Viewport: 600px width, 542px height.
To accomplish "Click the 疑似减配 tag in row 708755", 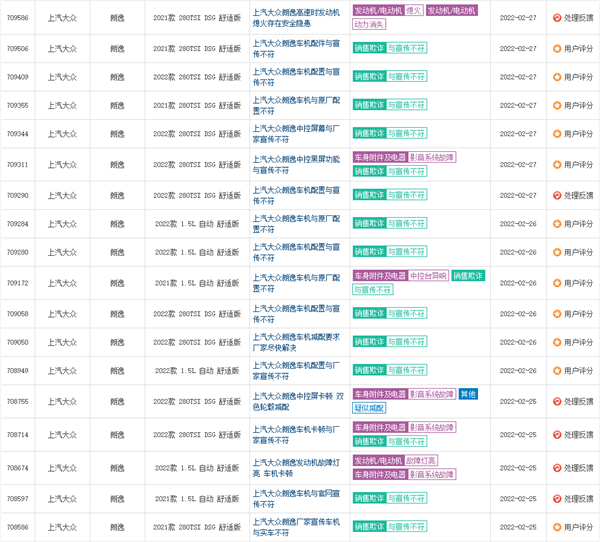I will (x=369, y=408).
